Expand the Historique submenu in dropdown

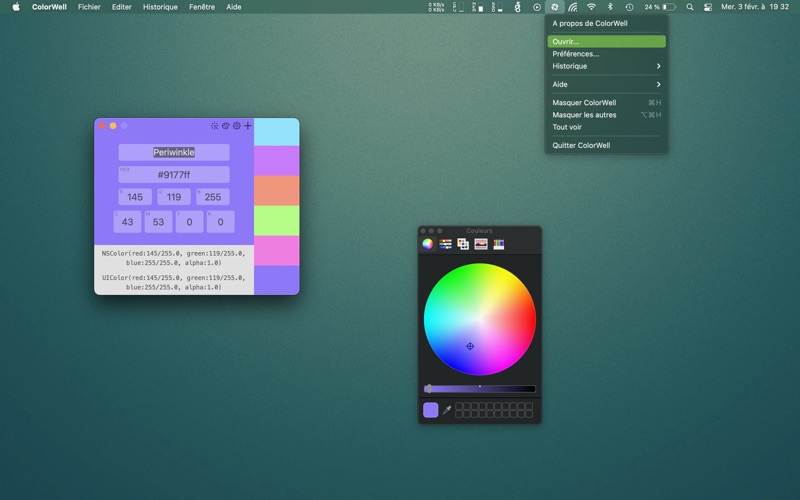click(607, 66)
